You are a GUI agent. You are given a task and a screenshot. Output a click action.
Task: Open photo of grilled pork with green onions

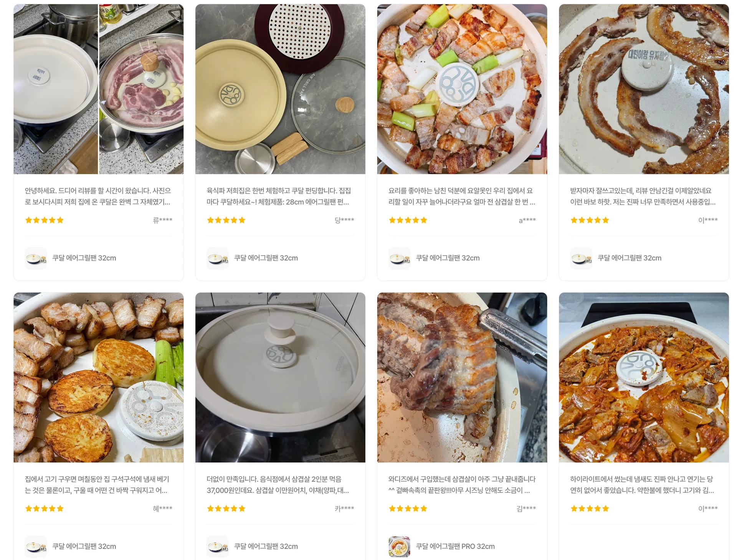point(462,89)
